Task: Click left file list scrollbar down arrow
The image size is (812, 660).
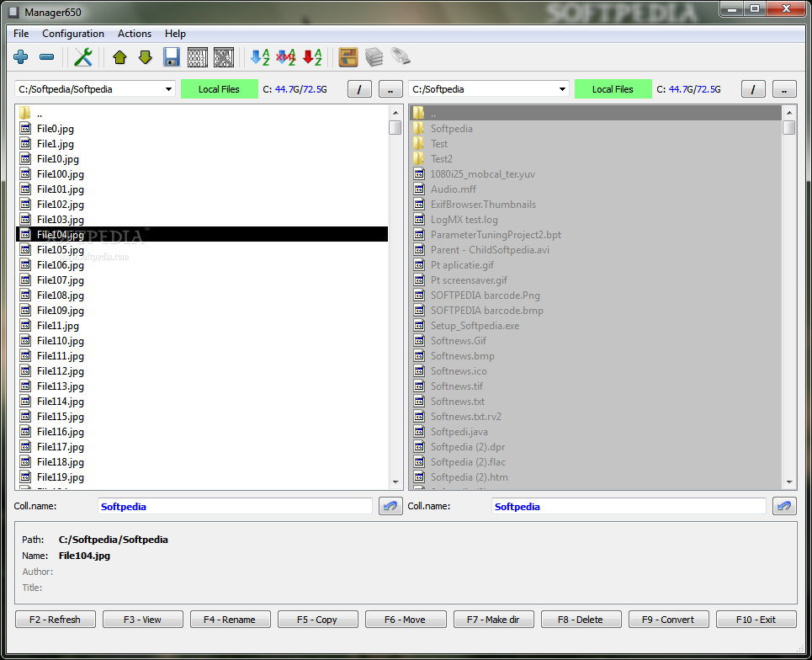Action: pyautogui.click(x=395, y=482)
